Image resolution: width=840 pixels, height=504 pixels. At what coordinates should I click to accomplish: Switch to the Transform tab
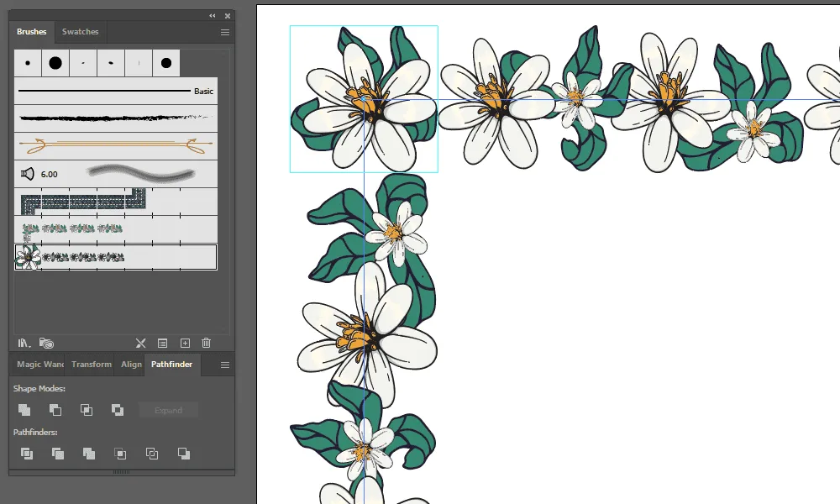(x=92, y=365)
